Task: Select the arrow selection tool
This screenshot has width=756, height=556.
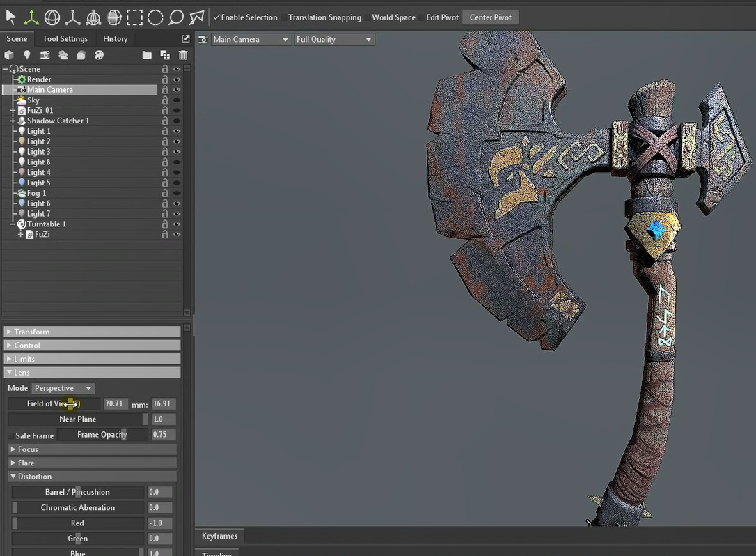Action: coord(10,17)
